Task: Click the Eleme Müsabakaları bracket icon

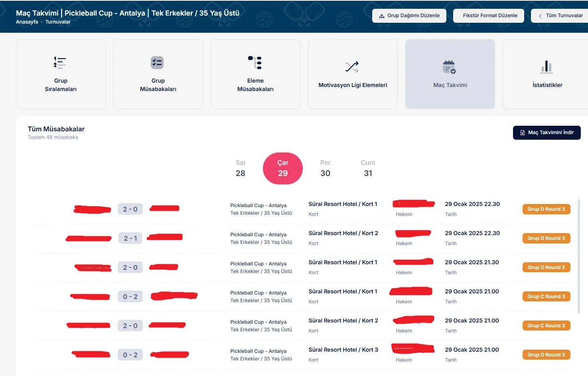Action: 255,63
